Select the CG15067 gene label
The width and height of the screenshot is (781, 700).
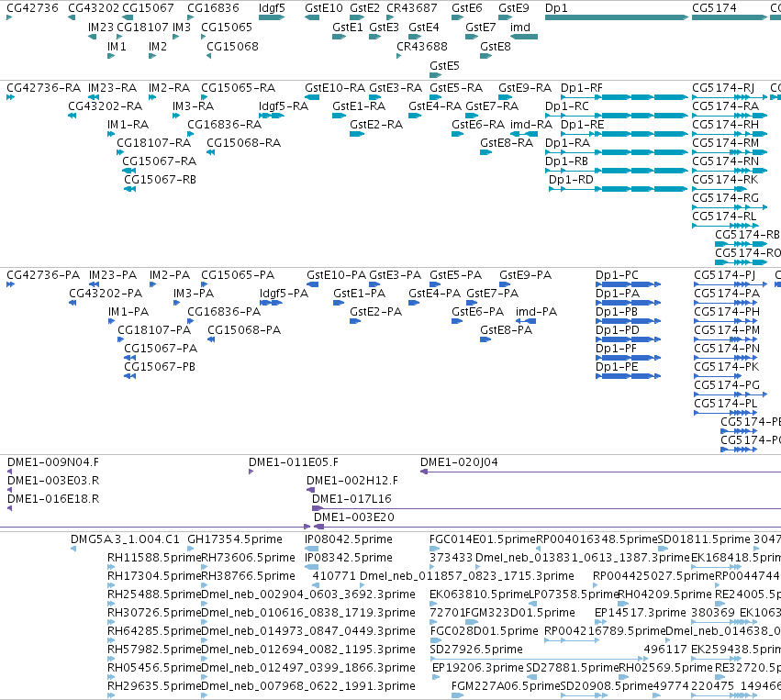(x=148, y=8)
